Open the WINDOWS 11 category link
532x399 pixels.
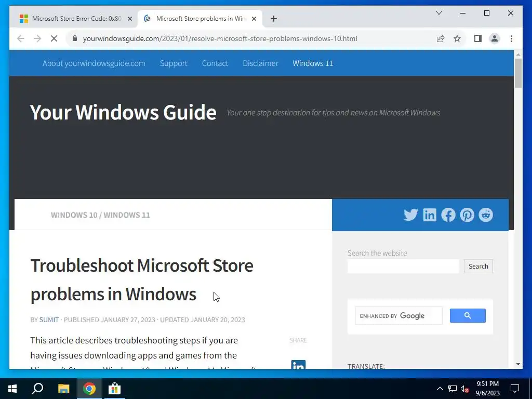pyautogui.click(x=127, y=215)
